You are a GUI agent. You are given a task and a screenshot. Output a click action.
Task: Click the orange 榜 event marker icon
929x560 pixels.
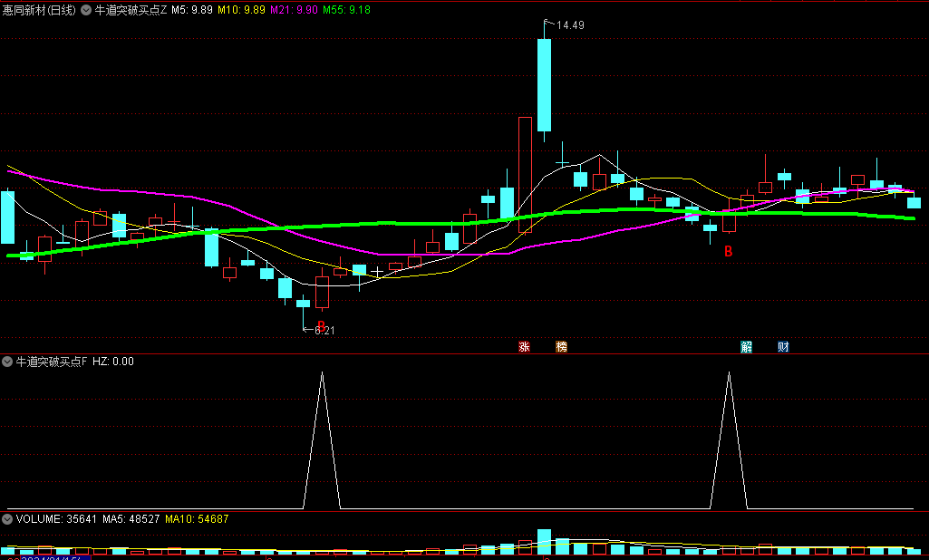[x=561, y=347]
